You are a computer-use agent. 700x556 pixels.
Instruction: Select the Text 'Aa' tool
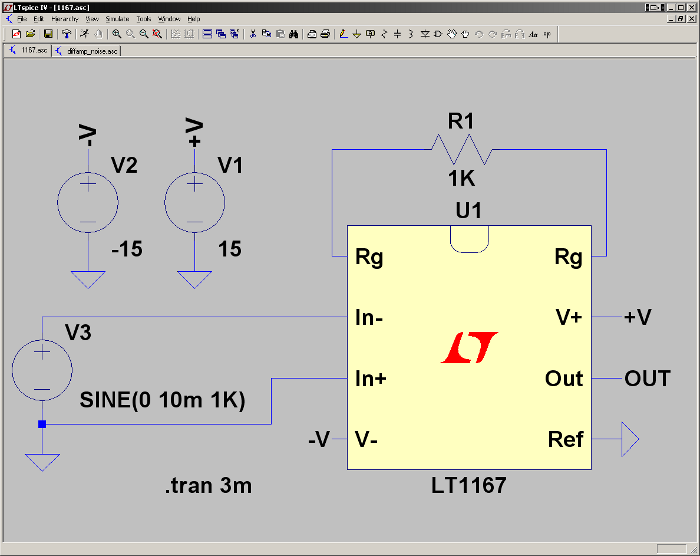[533, 34]
